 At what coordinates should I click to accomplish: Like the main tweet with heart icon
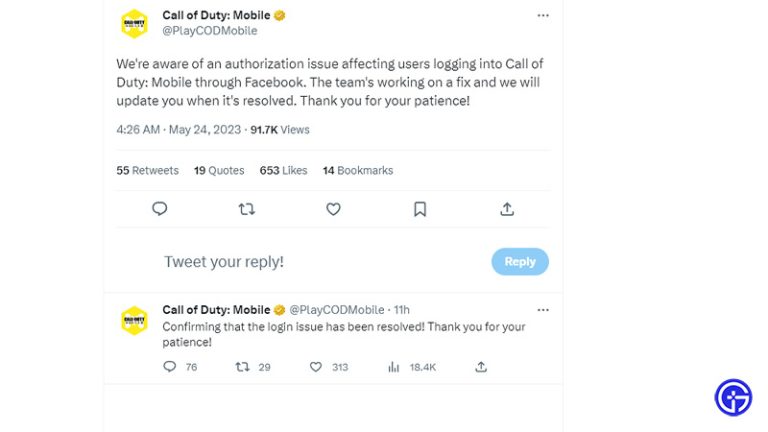point(333,209)
